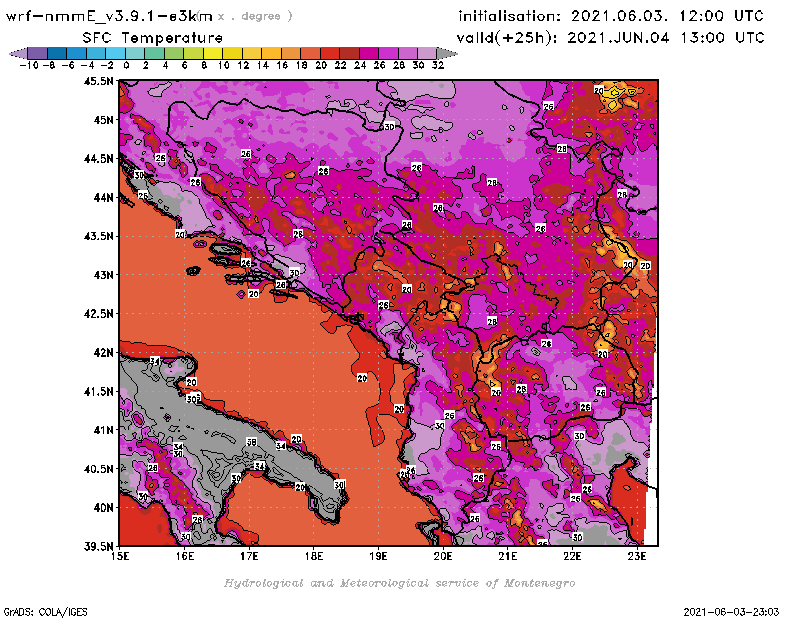The image size is (800, 618).
Task: Select the '41.5N' latitude label
Action: pos(98,391)
